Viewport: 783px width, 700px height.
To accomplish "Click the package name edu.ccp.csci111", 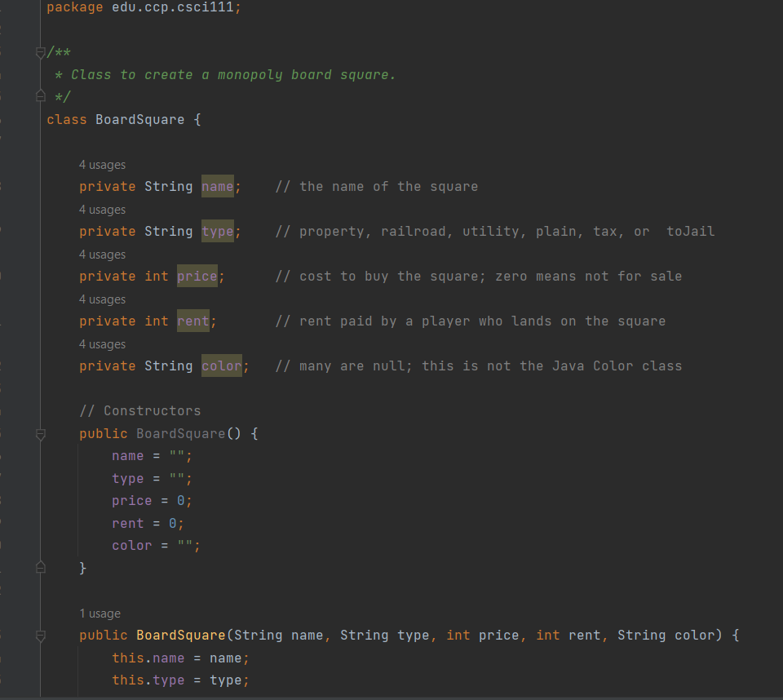I will tap(176, 7).
